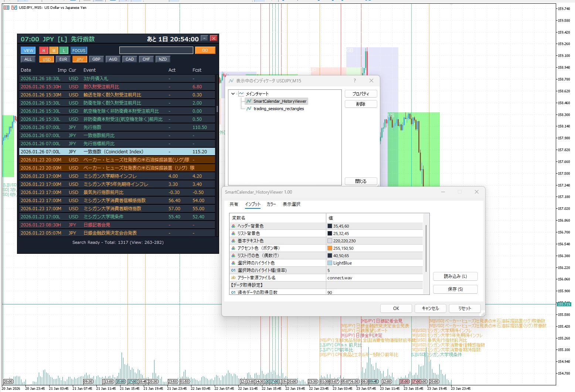This screenshot has height=392, width=575.
Task: Click the string-type icon beside アラート音源ファイル名
Action: (x=234, y=278)
